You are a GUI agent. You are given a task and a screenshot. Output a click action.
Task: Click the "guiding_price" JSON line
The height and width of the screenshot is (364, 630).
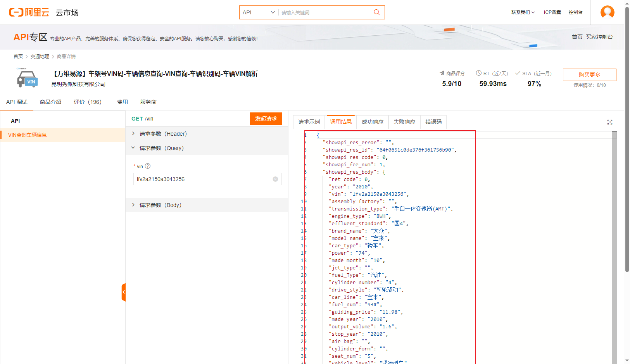click(366, 312)
